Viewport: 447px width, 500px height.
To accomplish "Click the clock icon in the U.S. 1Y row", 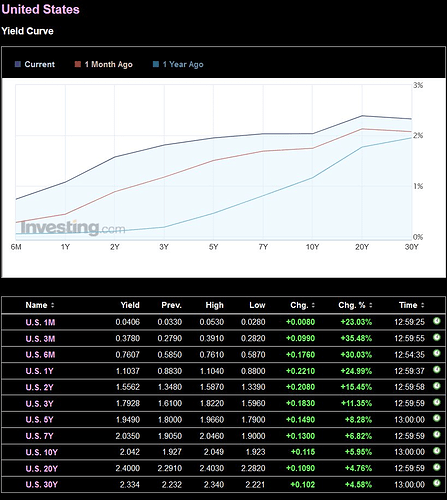I will [x=437, y=370].
